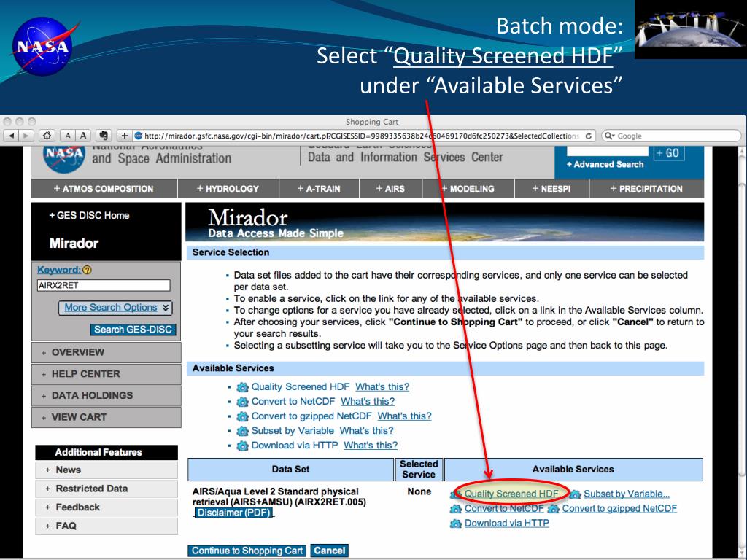Reload the page with refresh icon
This screenshot has height=560, width=747.
[589, 136]
